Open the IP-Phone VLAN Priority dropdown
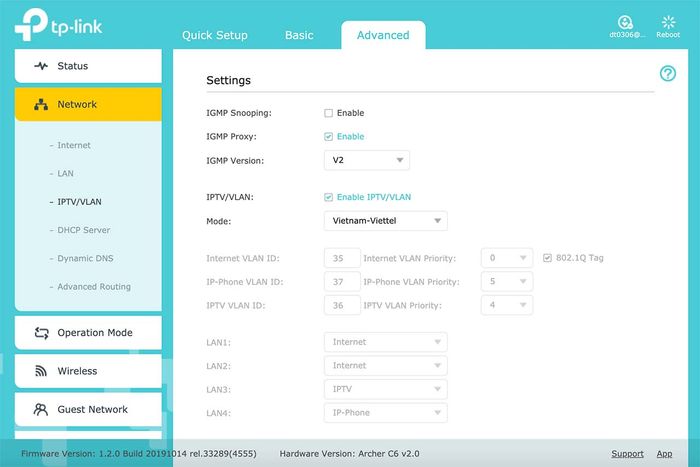This screenshot has height=467, width=700. [507, 282]
